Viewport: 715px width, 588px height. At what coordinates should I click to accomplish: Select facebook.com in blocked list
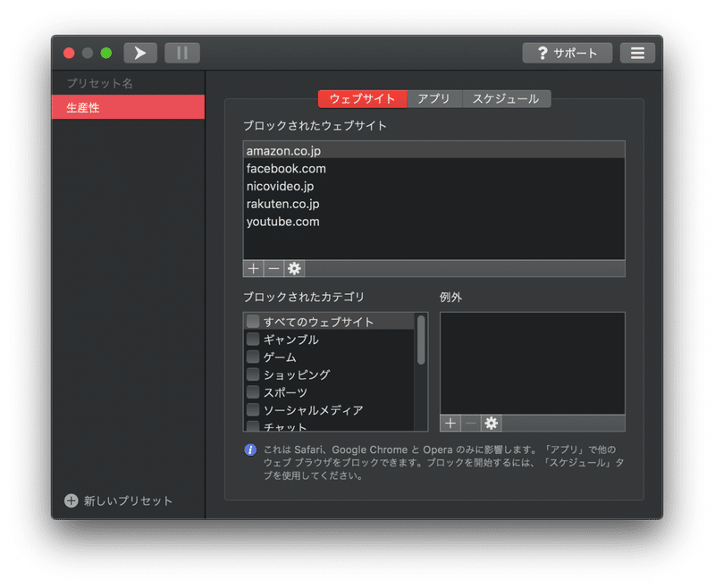tap(434, 169)
